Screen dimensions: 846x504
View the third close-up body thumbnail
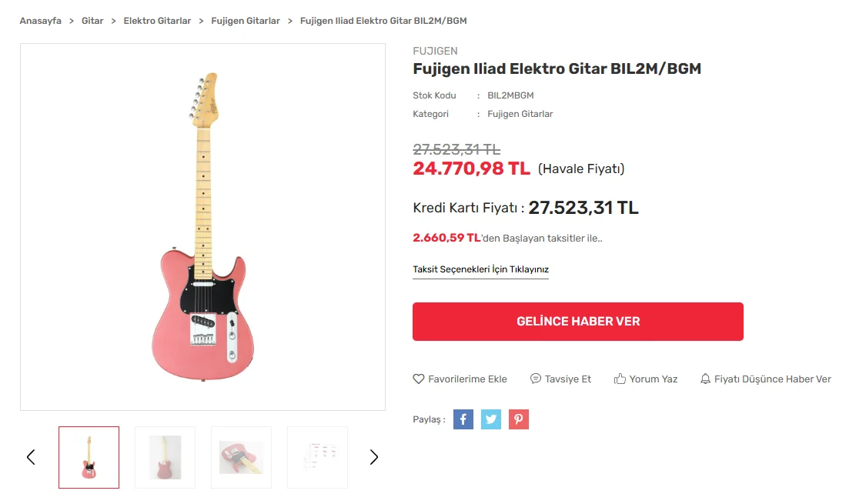coord(241,457)
